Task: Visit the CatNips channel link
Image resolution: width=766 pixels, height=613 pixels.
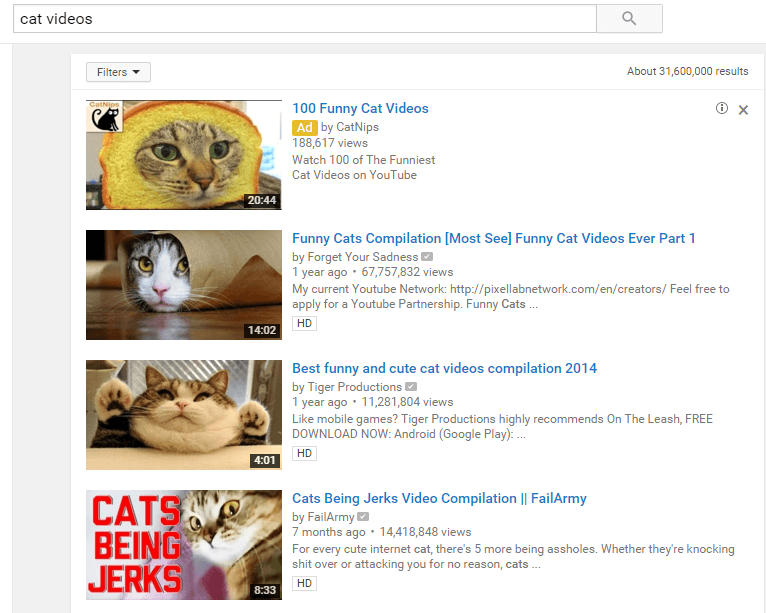Action: tap(357, 127)
